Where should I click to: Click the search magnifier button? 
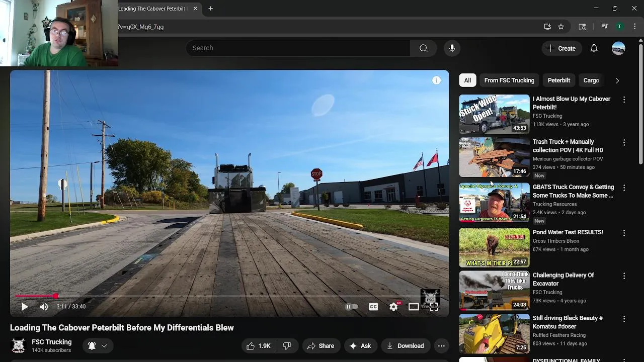point(424,48)
